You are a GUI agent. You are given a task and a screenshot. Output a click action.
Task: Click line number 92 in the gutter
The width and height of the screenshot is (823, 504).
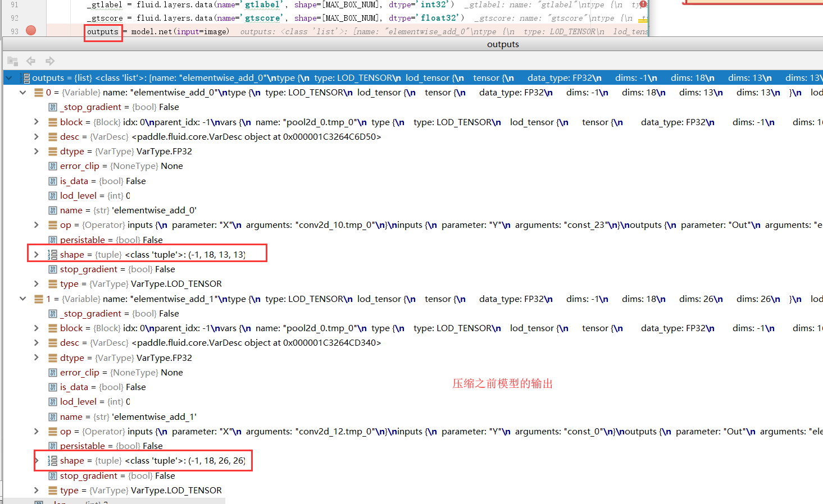click(x=15, y=18)
